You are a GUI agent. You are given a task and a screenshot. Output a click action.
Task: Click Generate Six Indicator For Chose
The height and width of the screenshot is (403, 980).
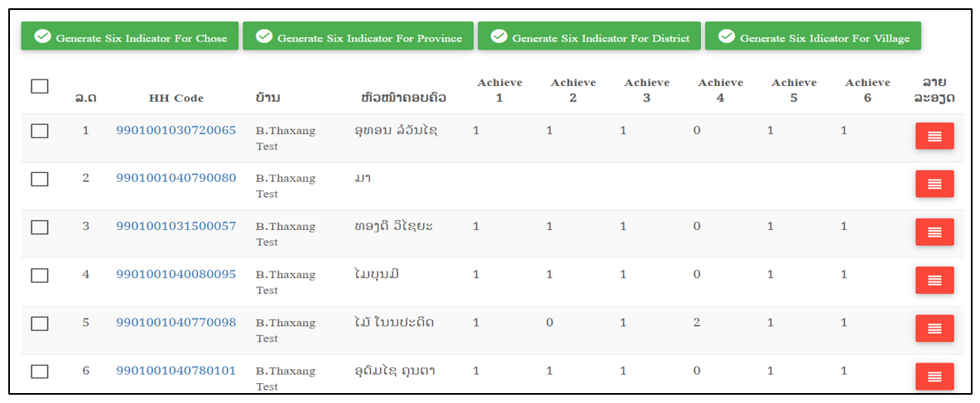pyautogui.click(x=130, y=36)
